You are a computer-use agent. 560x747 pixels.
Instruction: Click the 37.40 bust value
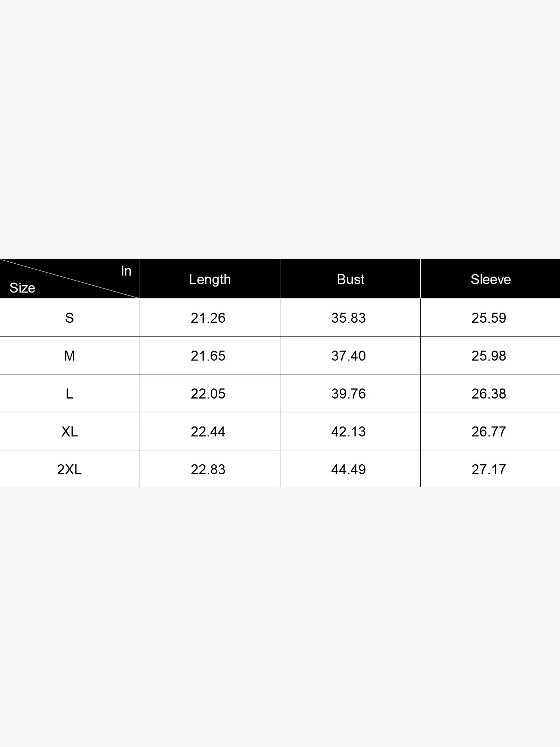point(348,356)
